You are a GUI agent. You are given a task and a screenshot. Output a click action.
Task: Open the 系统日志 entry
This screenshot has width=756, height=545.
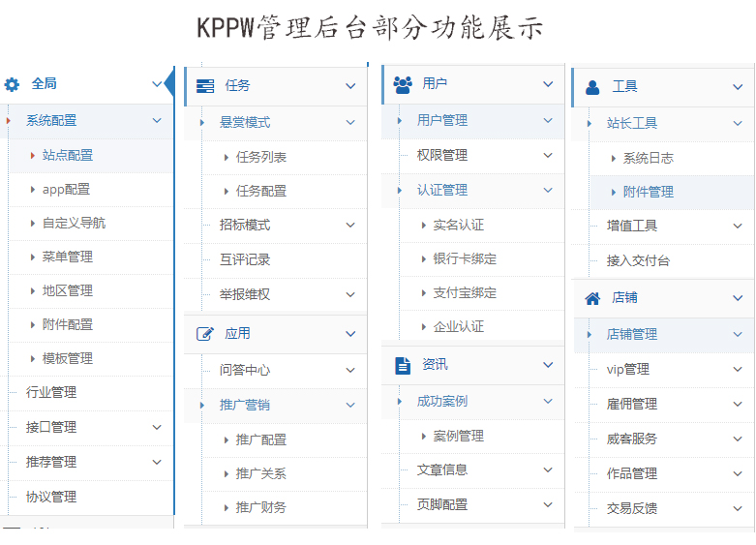pyautogui.click(x=648, y=158)
